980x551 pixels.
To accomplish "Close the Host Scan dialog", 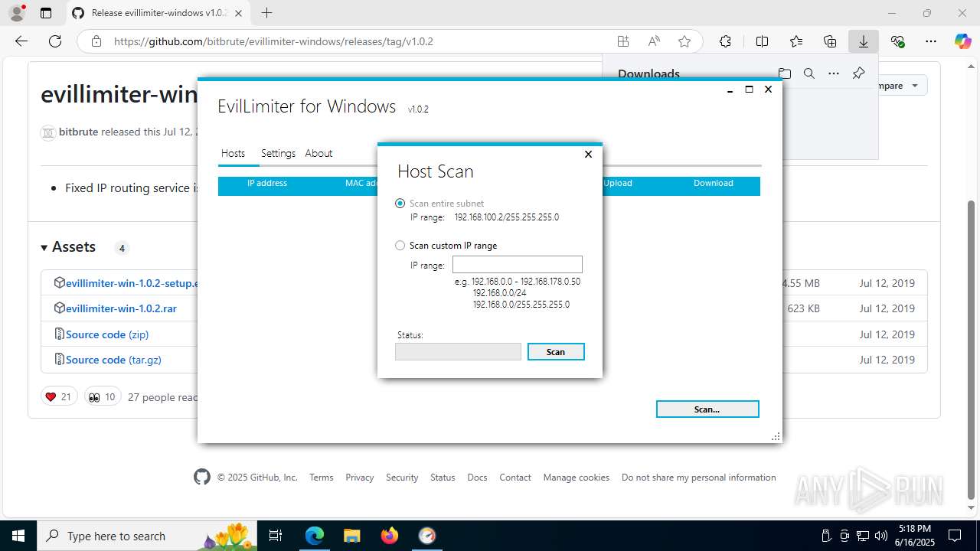I will click(x=588, y=154).
